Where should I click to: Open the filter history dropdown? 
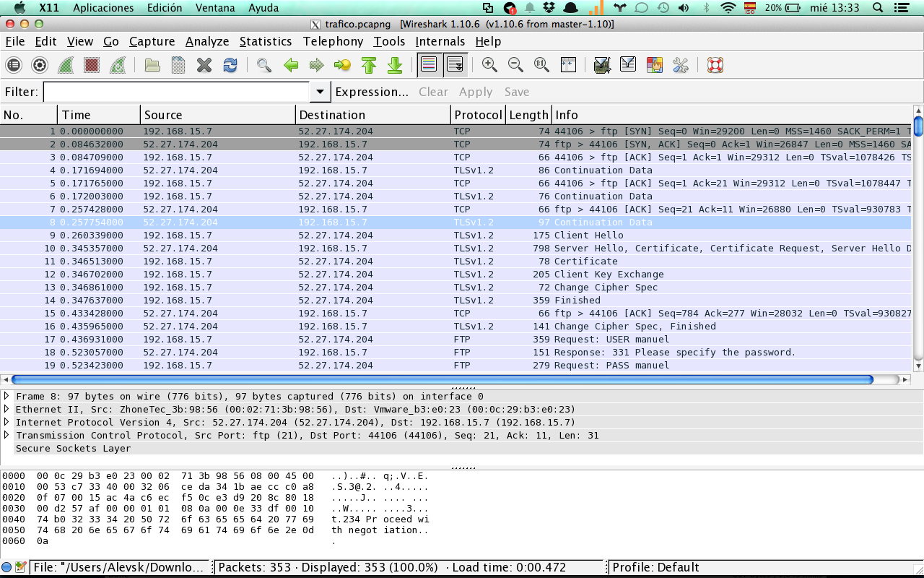point(319,92)
